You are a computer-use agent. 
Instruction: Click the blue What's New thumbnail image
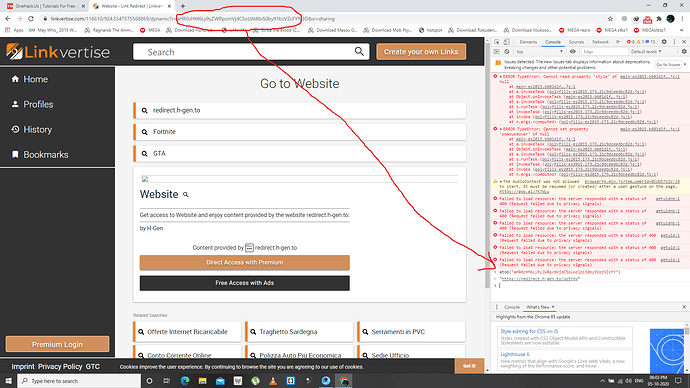(667, 351)
